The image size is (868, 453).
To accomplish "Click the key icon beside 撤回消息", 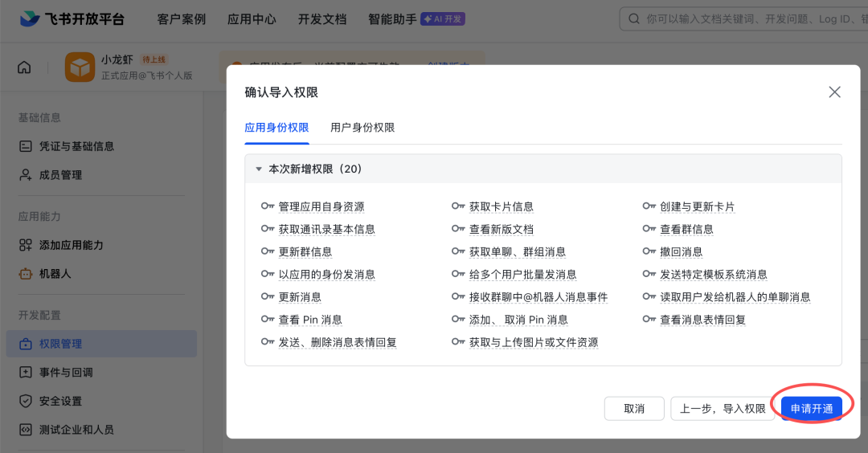I will click(649, 251).
